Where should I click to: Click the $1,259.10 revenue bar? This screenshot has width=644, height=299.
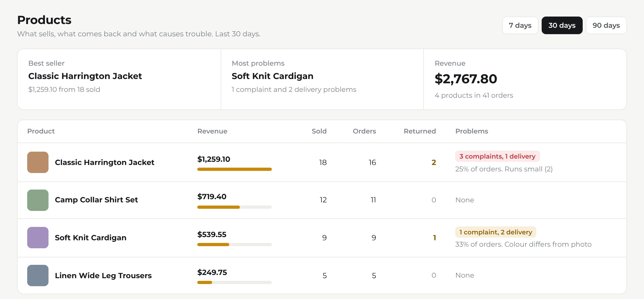(235, 169)
